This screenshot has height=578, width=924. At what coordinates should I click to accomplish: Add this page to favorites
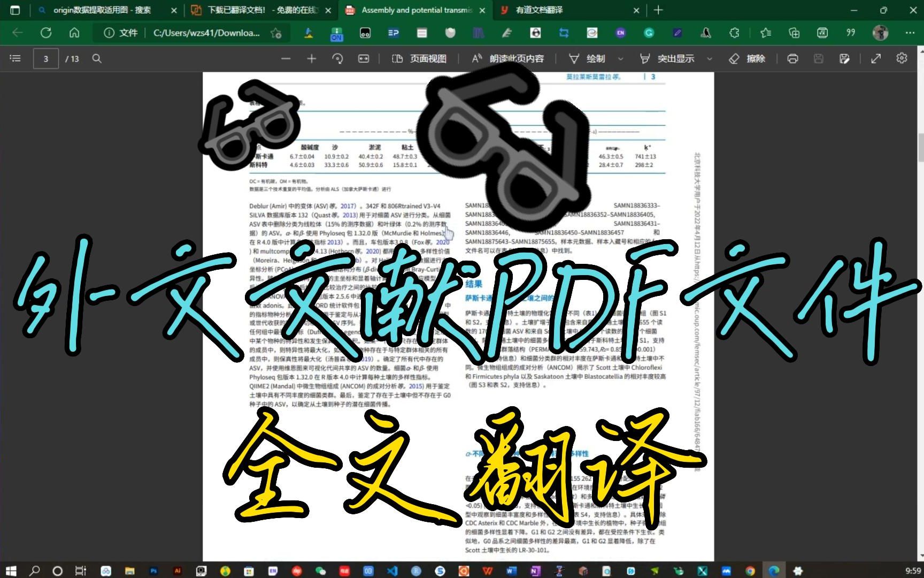pyautogui.click(x=276, y=33)
